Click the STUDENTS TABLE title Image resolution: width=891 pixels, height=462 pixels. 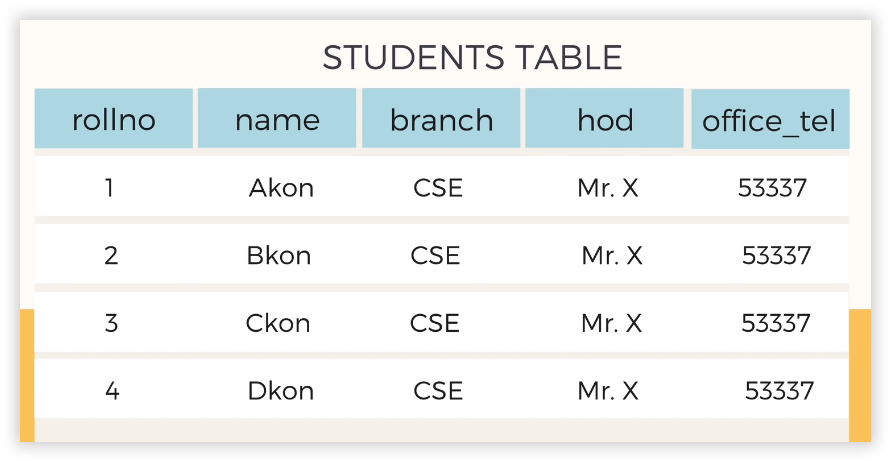472,57
